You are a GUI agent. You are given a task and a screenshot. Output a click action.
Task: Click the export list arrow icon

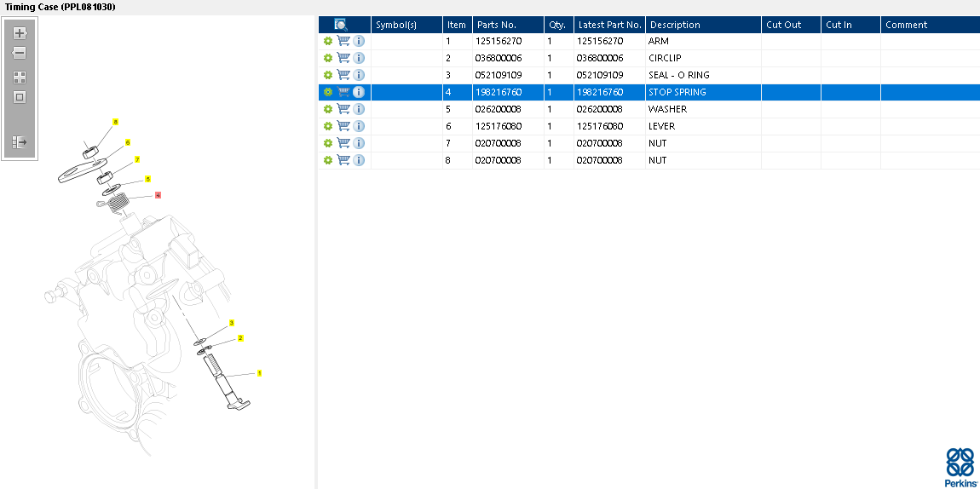(20, 142)
